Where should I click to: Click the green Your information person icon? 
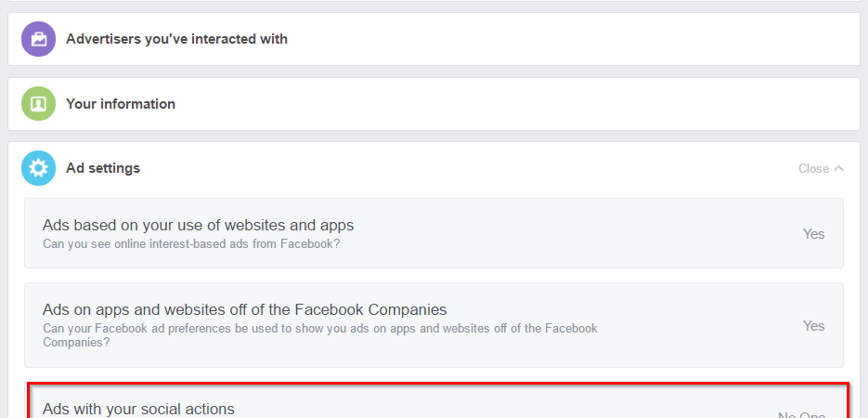(39, 104)
